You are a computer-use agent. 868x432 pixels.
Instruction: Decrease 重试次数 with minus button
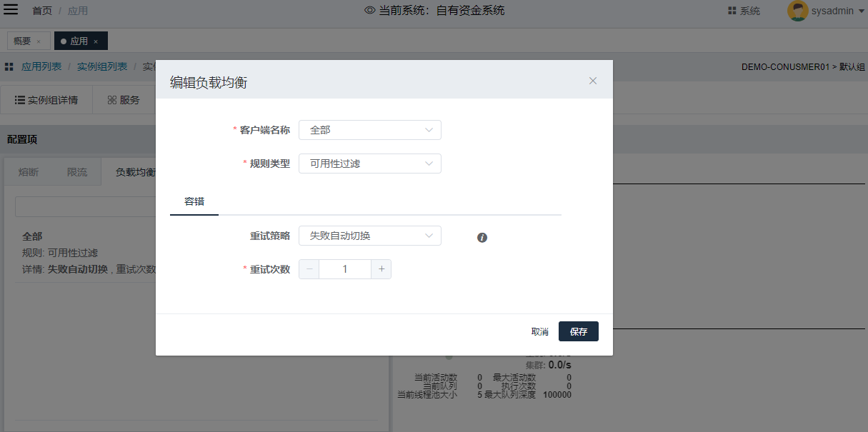(x=309, y=269)
